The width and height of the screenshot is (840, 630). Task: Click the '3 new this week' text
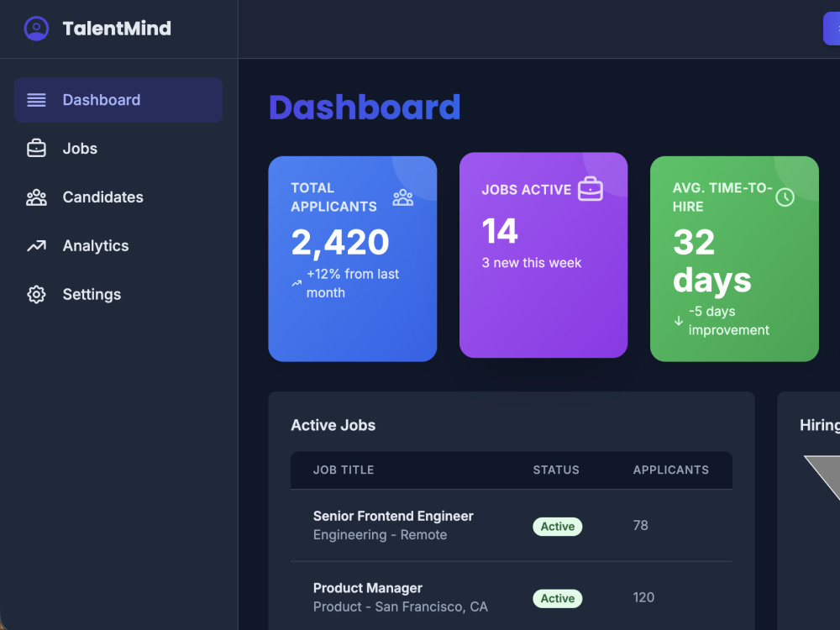click(x=532, y=263)
